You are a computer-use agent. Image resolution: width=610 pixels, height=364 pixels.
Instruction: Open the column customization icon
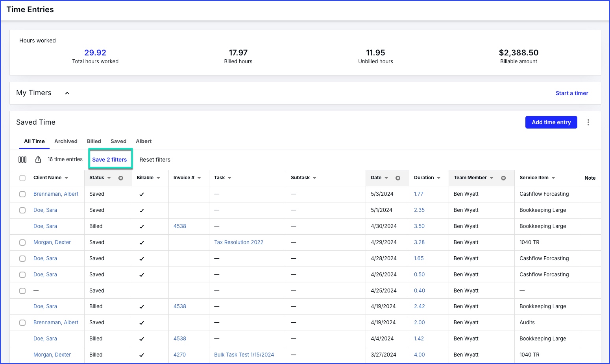[x=22, y=160]
